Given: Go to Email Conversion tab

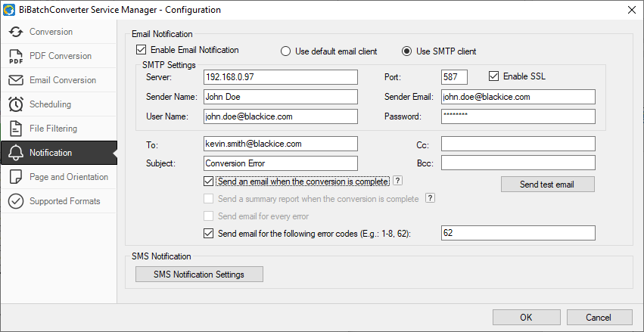Looking at the screenshot, I should point(59,80).
